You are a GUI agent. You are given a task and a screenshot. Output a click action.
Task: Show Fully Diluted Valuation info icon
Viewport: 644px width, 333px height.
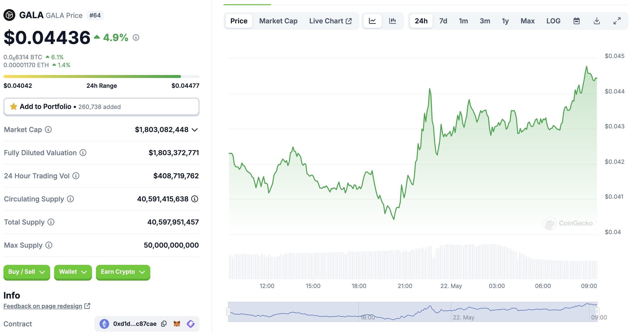tap(83, 153)
